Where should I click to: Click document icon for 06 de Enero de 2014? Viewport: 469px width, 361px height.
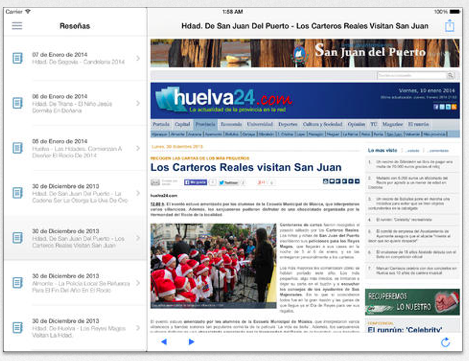[18, 103]
